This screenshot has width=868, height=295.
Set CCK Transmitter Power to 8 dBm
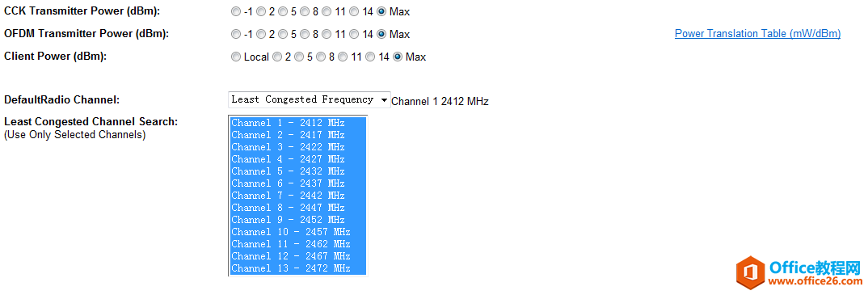pos(305,11)
